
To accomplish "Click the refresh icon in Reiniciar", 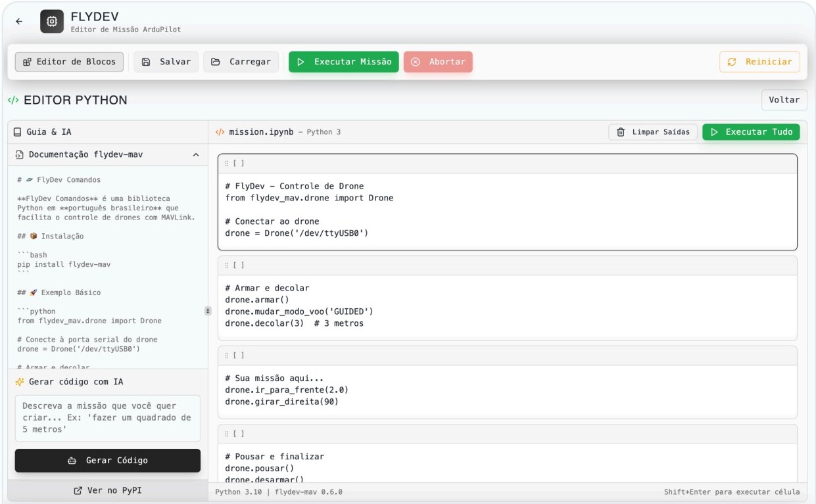I will click(732, 62).
